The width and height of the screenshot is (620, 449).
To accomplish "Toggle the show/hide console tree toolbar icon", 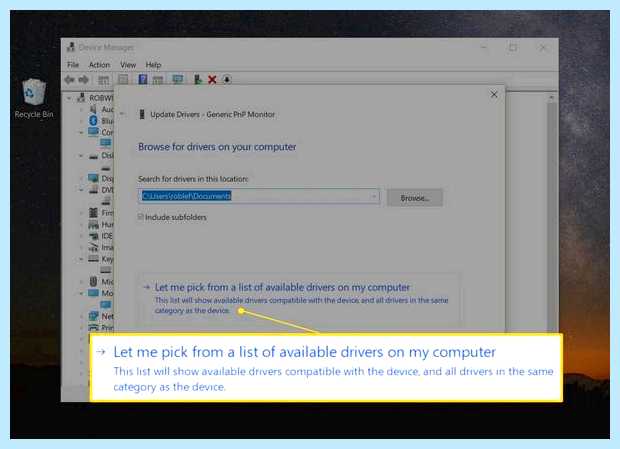I will point(103,80).
